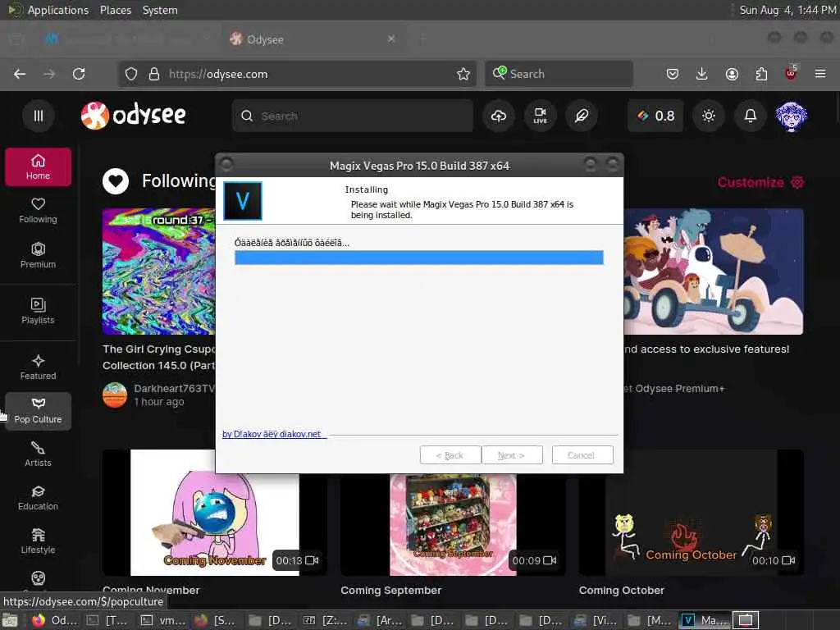840x630 pixels.
Task: Switch to the Ma... Vegas taskbar item
Action: [705, 620]
